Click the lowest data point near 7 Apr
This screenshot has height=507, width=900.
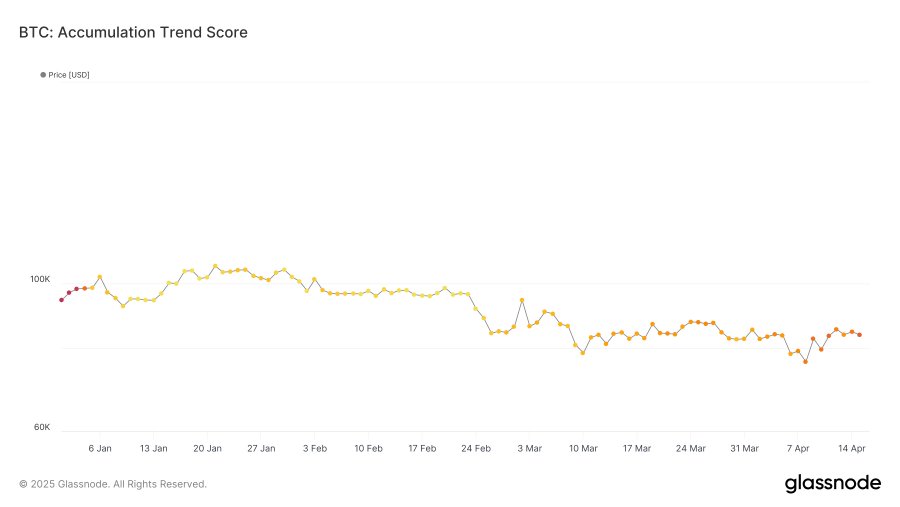point(805,361)
